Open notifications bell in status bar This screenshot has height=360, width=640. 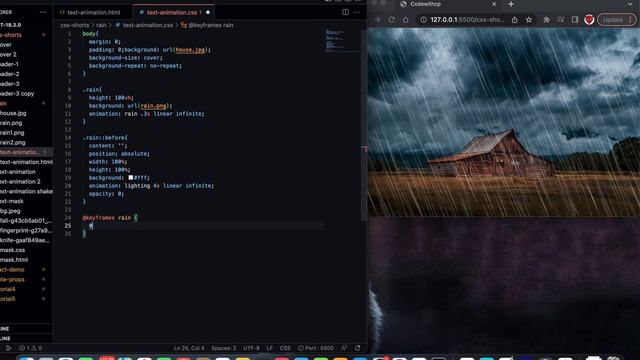(358, 348)
